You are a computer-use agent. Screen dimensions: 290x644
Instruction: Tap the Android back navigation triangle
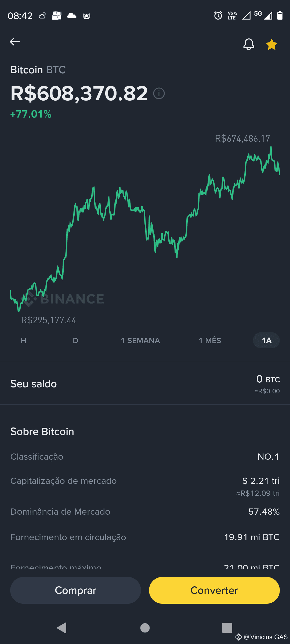click(x=62, y=628)
